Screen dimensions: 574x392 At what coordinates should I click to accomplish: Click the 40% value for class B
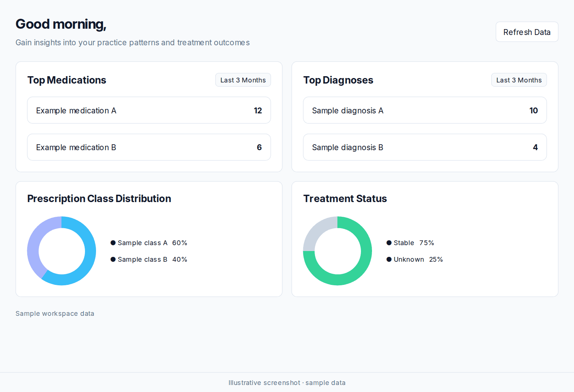(180, 259)
